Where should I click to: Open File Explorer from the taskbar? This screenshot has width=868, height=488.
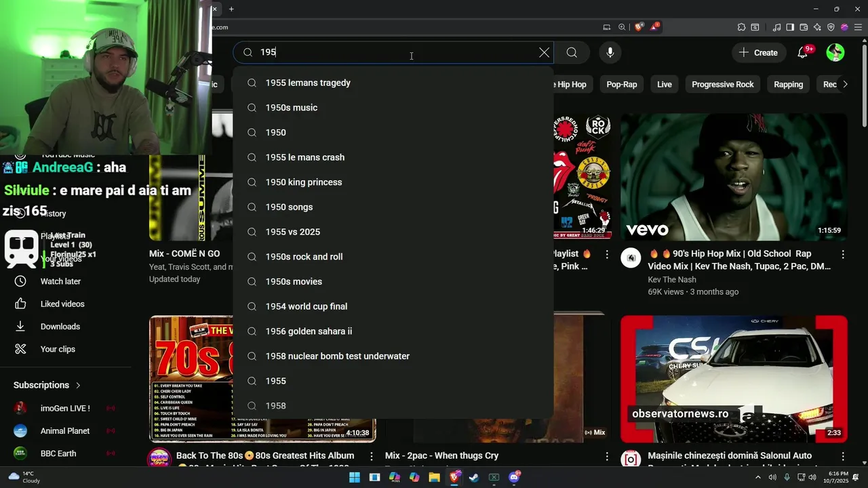[x=434, y=477]
